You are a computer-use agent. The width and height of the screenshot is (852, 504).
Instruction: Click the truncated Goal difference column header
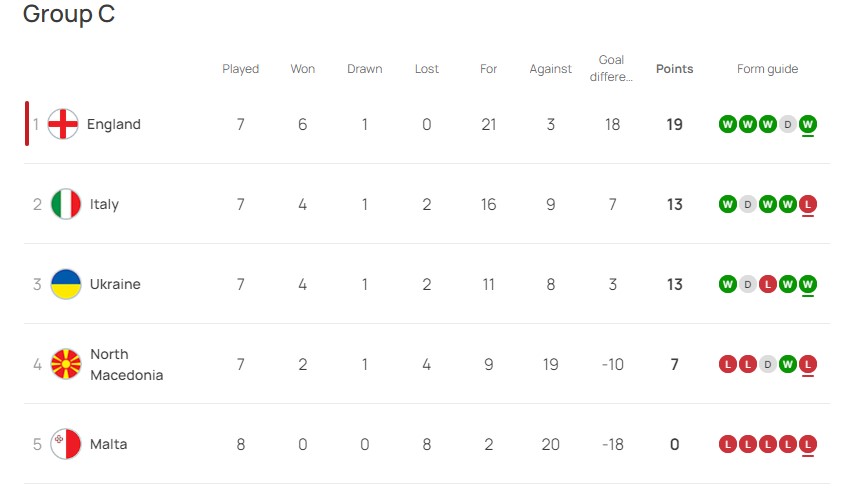[x=611, y=68]
